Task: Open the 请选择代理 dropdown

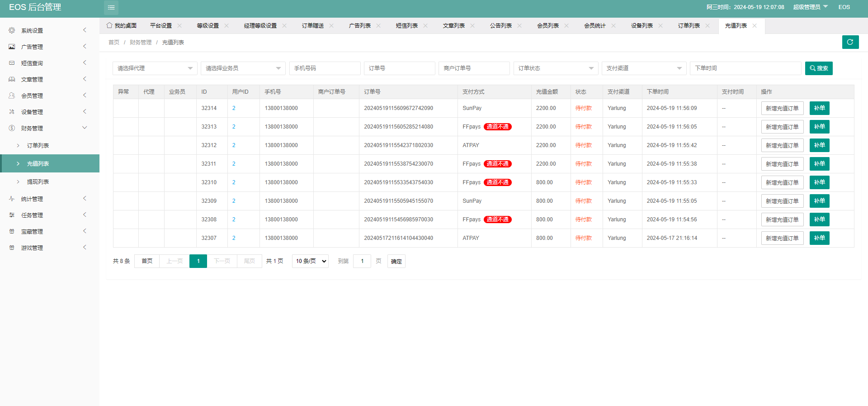Action: pos(155,68)
